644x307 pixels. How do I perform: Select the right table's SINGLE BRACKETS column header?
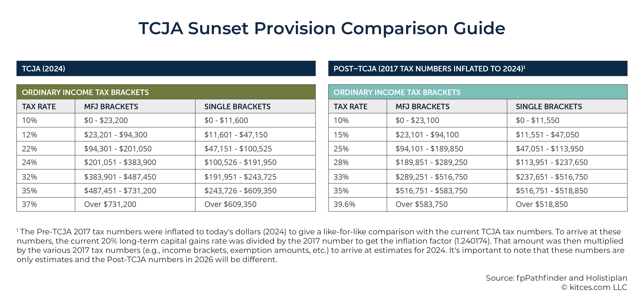567,106
